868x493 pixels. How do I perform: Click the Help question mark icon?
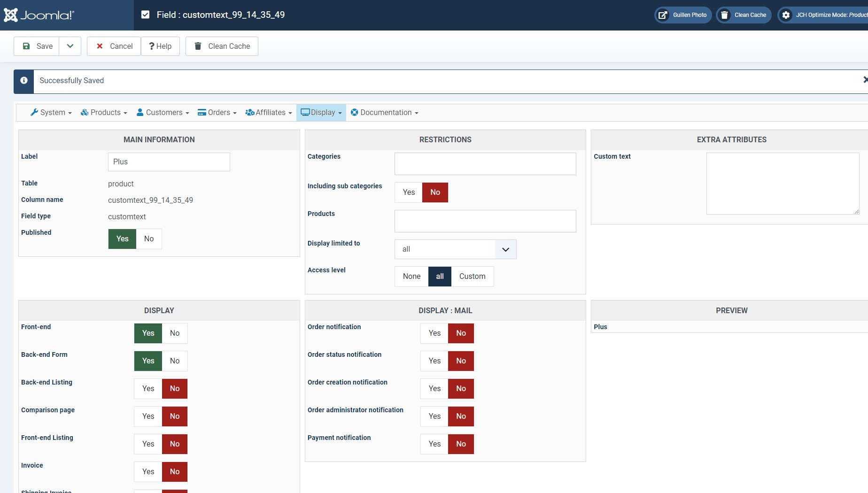[152, 46]
